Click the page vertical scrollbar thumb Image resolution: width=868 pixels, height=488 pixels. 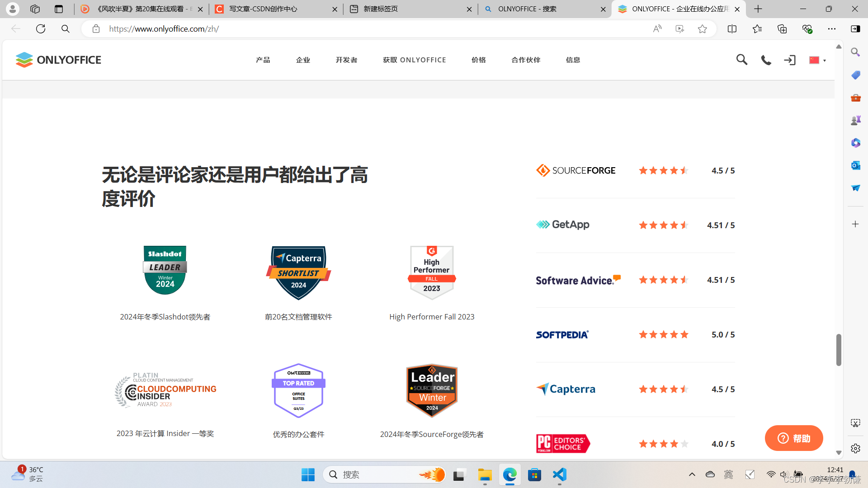click(839, 350)
